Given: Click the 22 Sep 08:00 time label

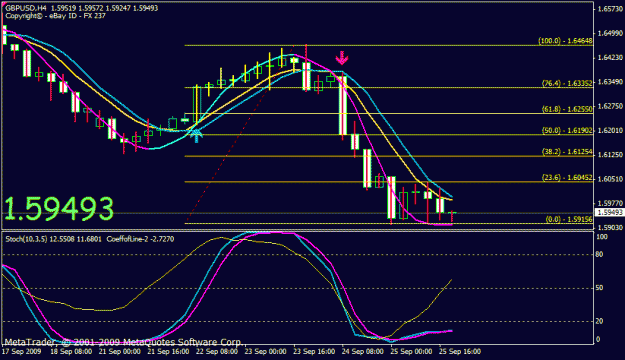Looking at the screenshot, I should (x=217, y=351).
